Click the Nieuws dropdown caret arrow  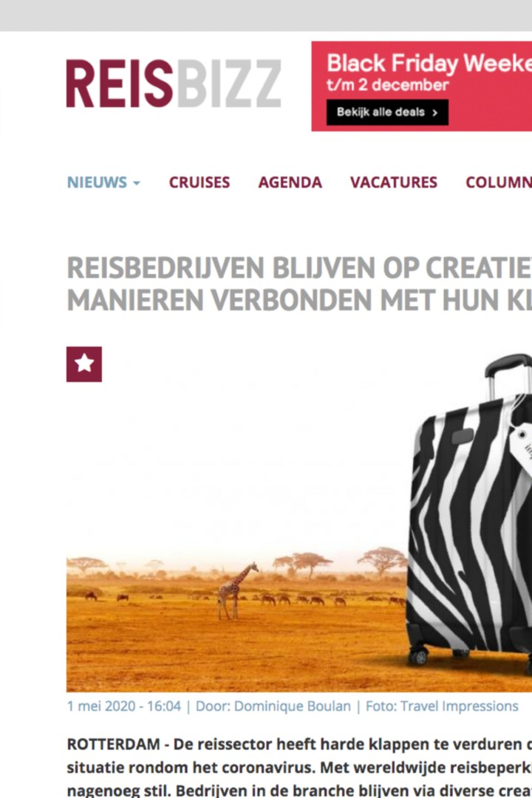coord(137,183)
